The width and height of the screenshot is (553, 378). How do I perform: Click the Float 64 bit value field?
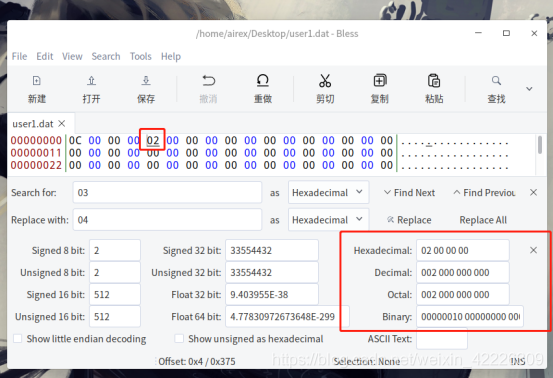[287, 317]
